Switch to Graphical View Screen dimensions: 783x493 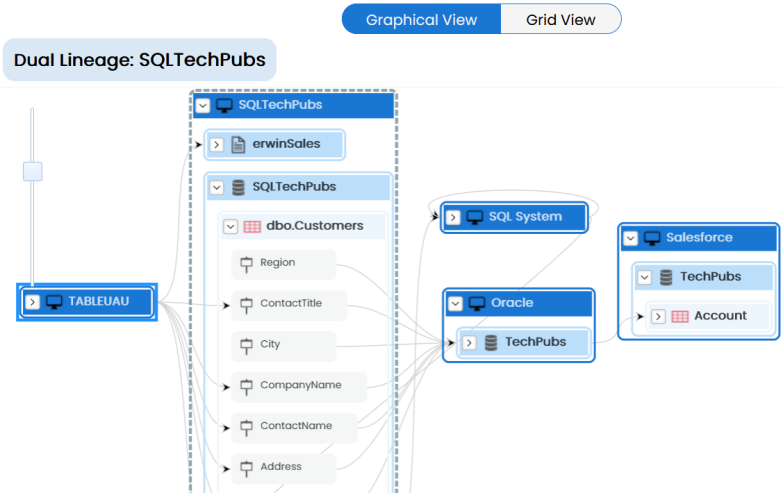(x=421, y=19)
